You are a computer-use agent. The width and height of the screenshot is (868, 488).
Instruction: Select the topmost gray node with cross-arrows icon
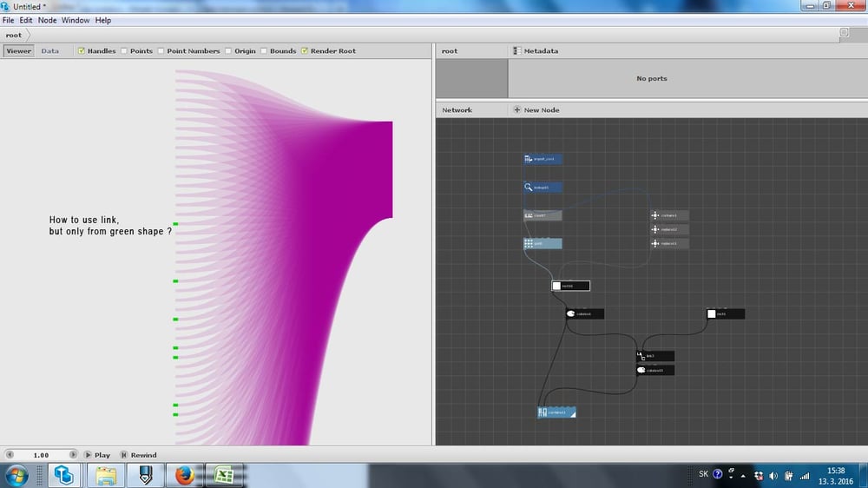(669, 215)
